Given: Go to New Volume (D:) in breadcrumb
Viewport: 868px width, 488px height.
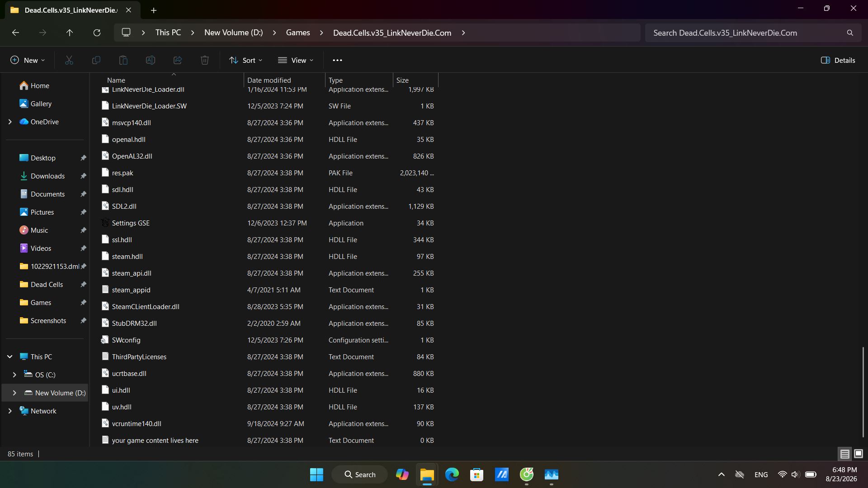Looking at the screenshot, I should pyautogui.click(x=233, y=33).
